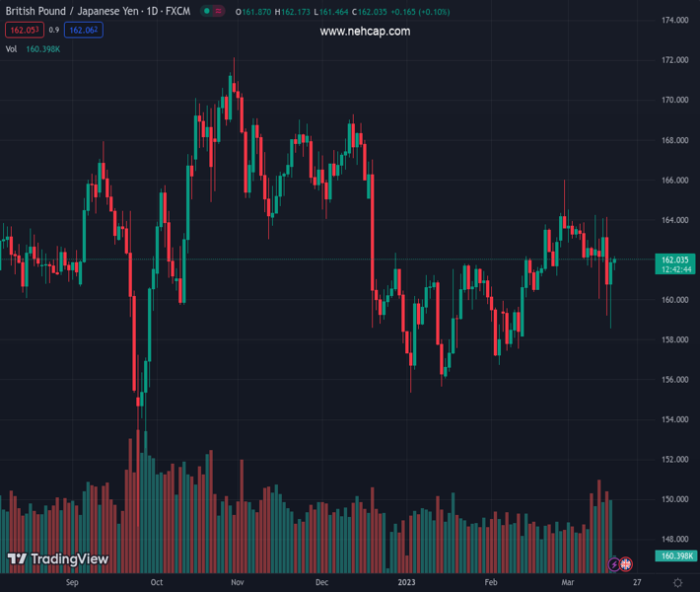Click the pink data mode icon near the title
Image resolution: width=700 pixels, height=592 pixels.
pyautogui.click(x=219, y=12)
